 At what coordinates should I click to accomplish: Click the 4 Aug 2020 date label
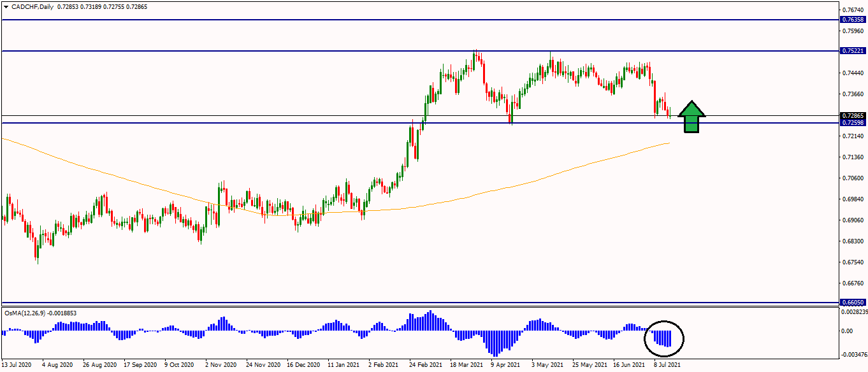pos(57,366)
